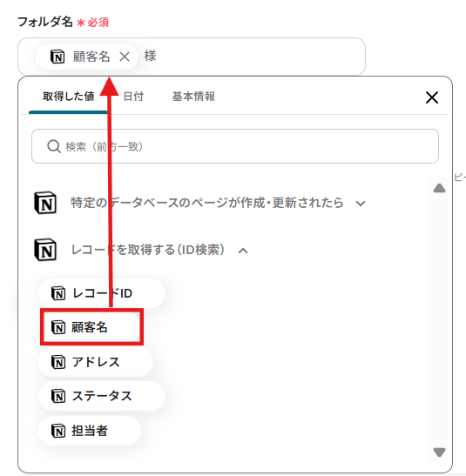The width and height of the screenshot is (466, 476).
Task: Click the 顧客名 chip in the folder name field
Action: click(86, 57)
